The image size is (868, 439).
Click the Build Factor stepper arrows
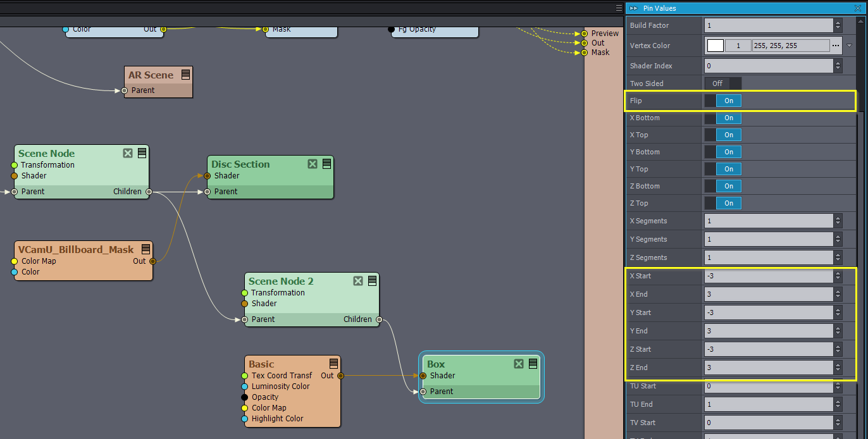(x=838, y=25)
